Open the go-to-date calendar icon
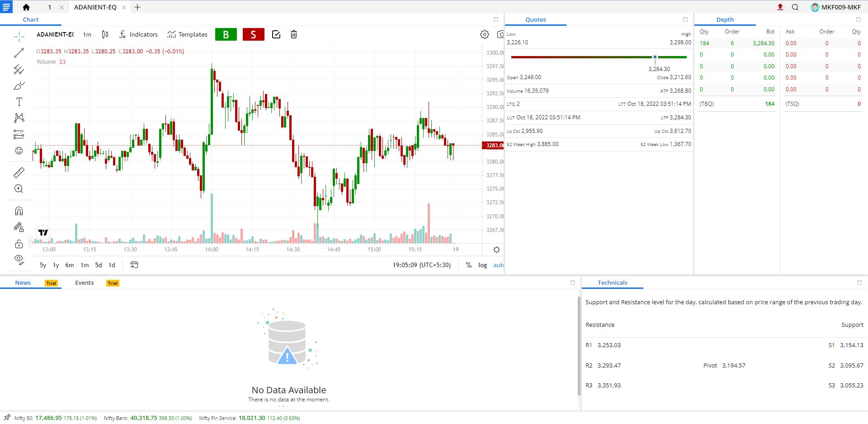 tap(134, 265)
